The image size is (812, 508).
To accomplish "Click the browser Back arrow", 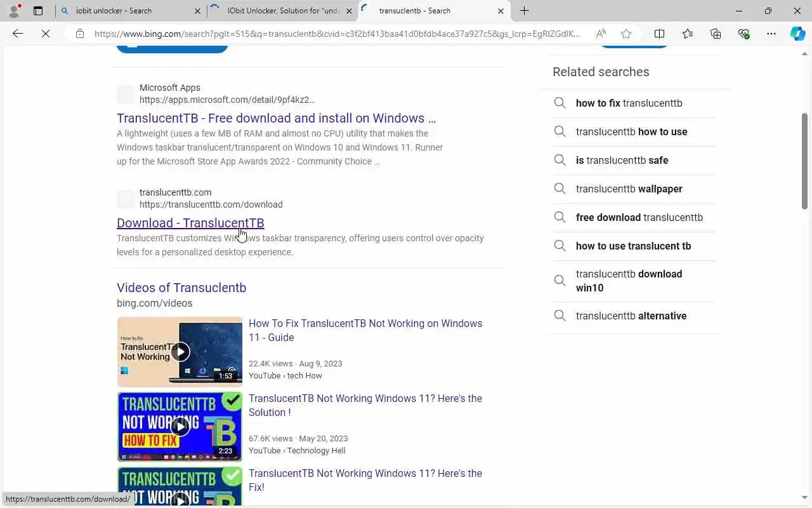I will (x=18, y=34).
